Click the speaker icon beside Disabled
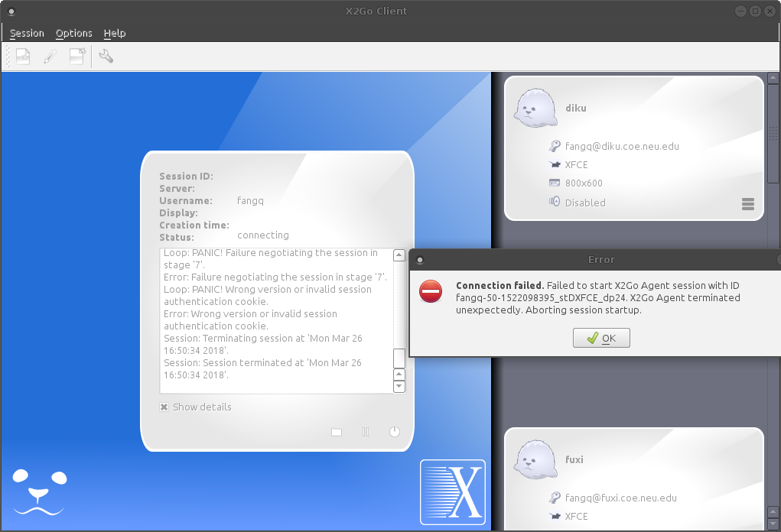Image resolution: width=781 pixels, height=532 pixels. tap(555, 202)
